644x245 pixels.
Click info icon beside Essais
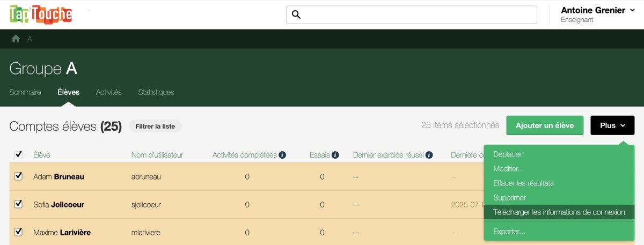335,155
